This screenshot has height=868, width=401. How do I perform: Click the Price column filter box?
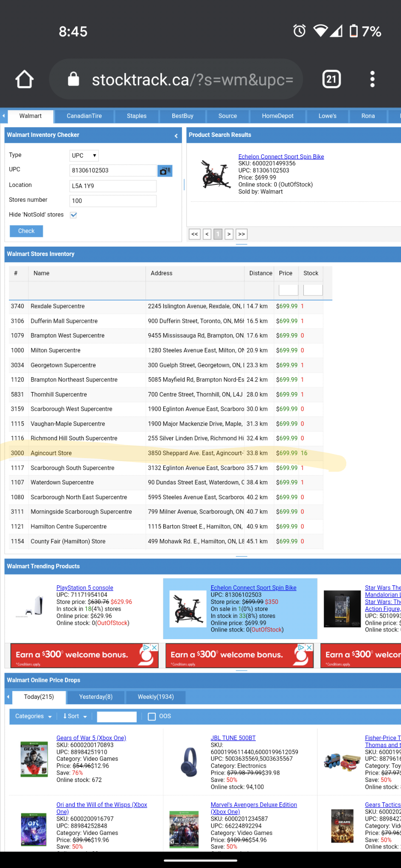point(288,290)
